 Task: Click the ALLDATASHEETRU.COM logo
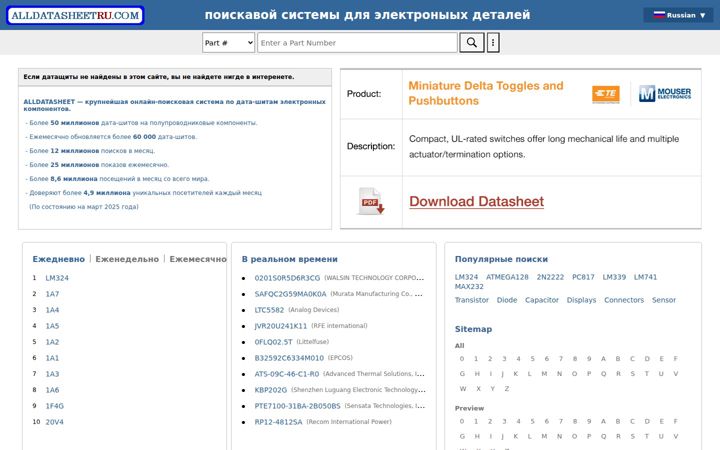point(75,15)
